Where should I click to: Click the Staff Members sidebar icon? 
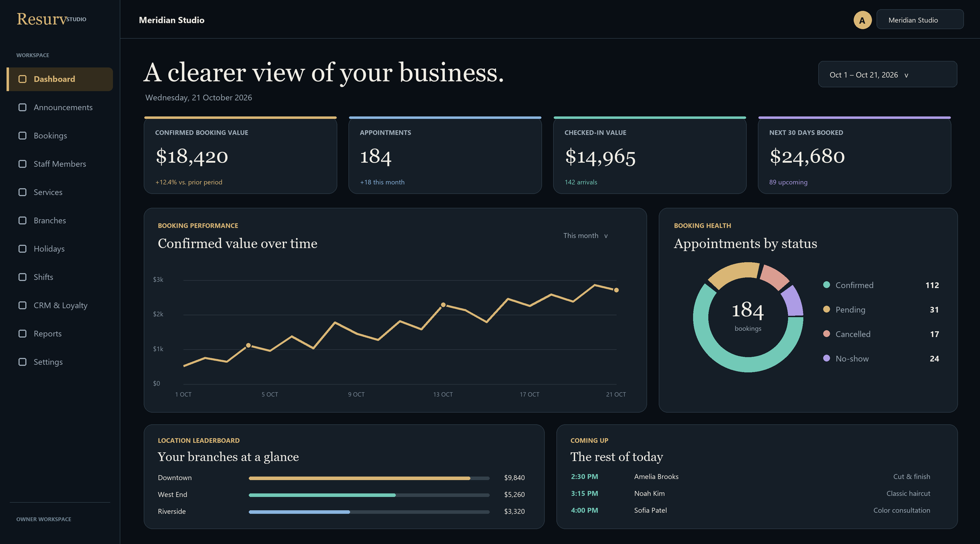tap(22, 164)
